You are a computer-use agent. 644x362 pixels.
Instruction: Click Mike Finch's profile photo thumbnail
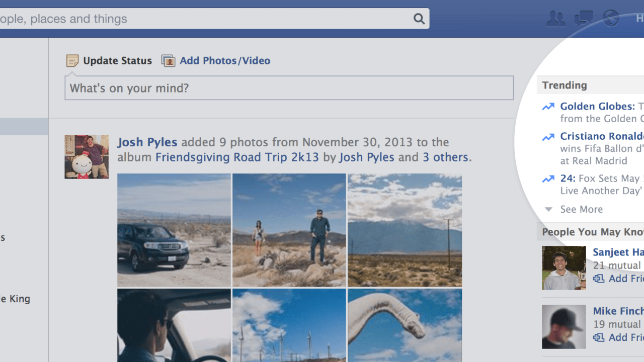[x=564, y=327]
